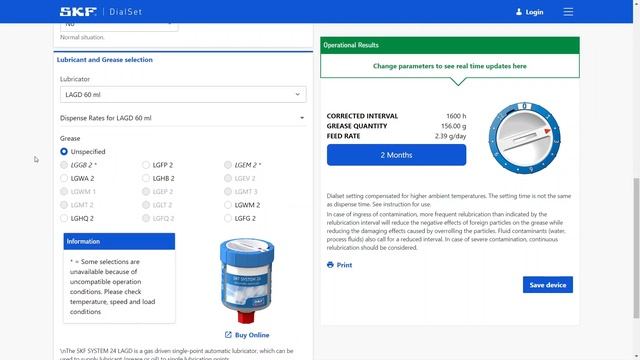
Task: Click the disabled LGMT 3 grease option
Action: [228, 191]
